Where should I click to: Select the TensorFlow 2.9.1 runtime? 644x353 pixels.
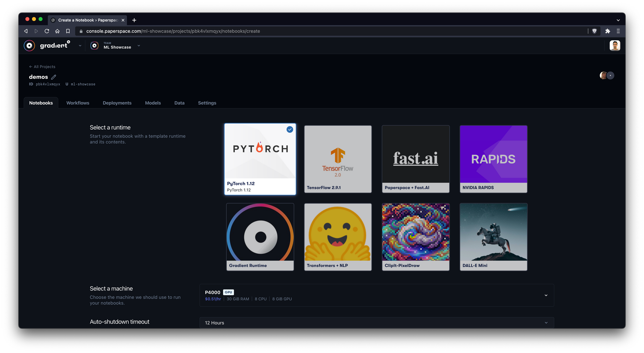pos(338,159)
